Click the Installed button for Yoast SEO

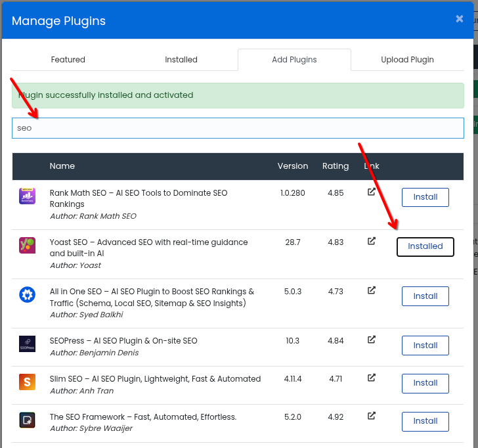[425, 247]
